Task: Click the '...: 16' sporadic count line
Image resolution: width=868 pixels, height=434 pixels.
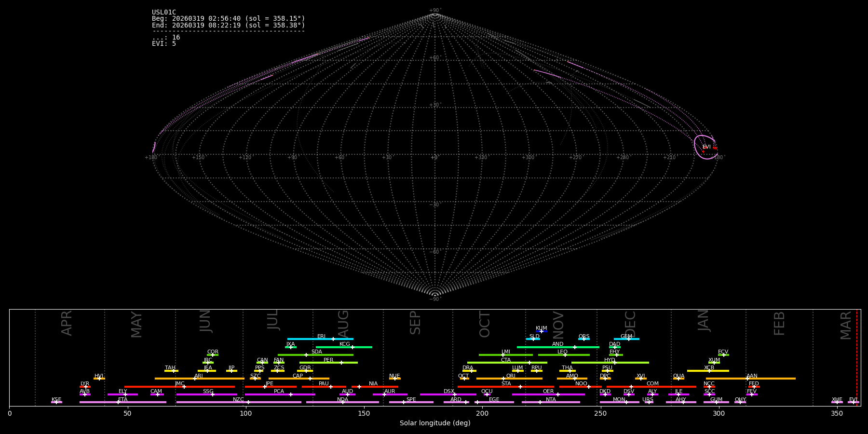Action: click(x=166, y=38)
